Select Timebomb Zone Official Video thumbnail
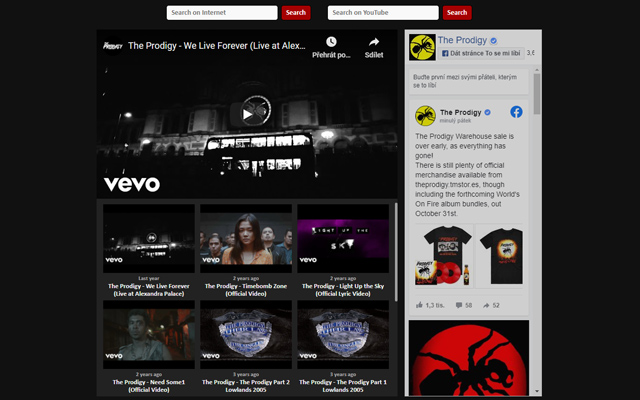 [x=246, y=238]
